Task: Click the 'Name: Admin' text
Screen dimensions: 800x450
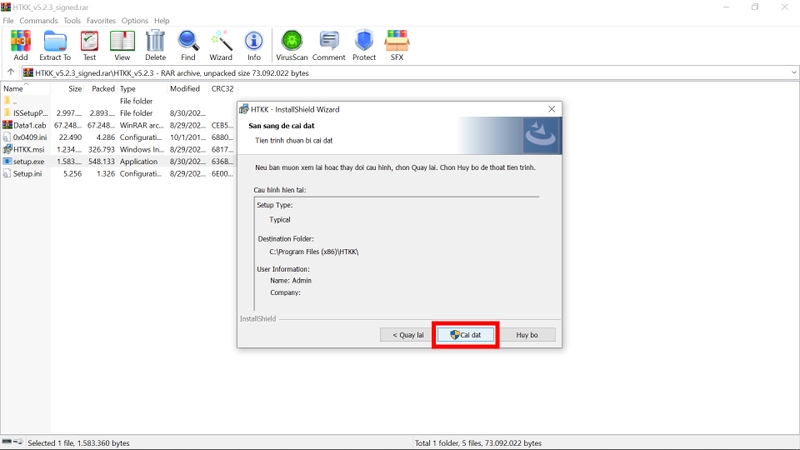Action: [291, 280]
